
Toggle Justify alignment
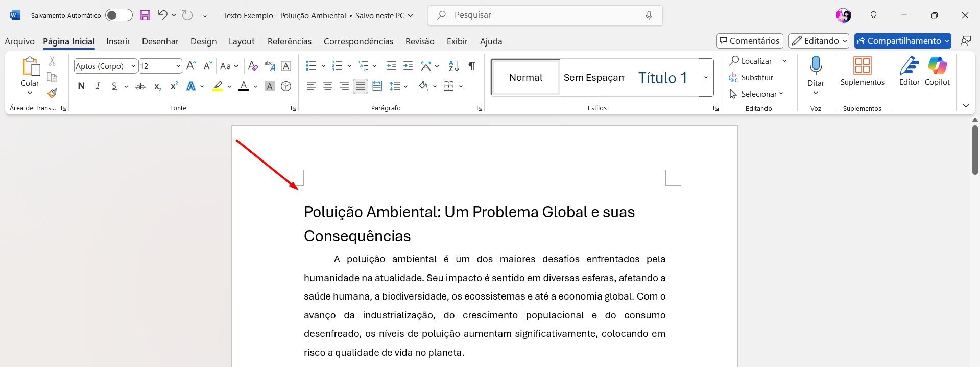tap(361, 86)
